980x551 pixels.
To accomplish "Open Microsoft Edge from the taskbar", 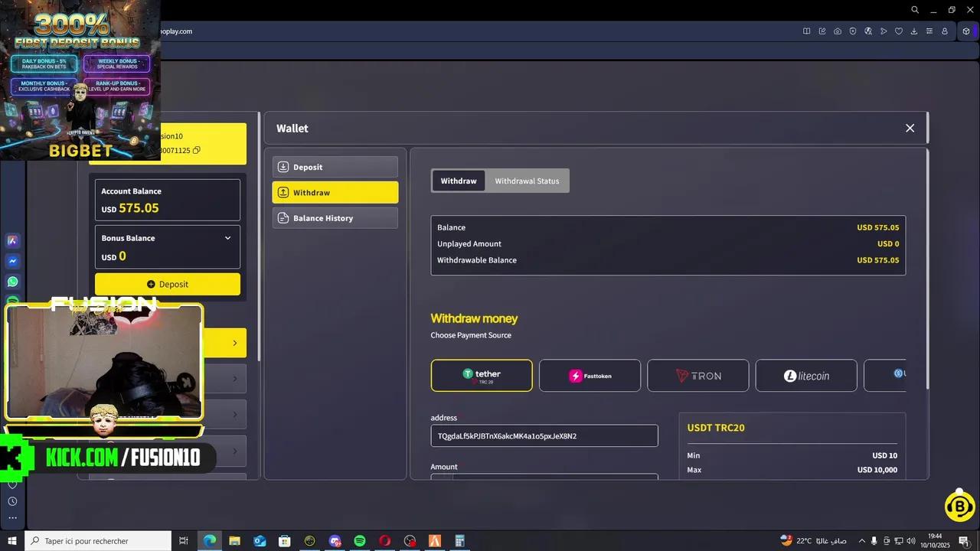I will 209,541.
